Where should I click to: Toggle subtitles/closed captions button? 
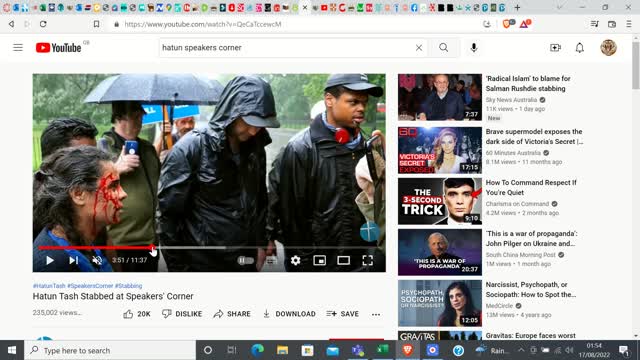(271, 260)
